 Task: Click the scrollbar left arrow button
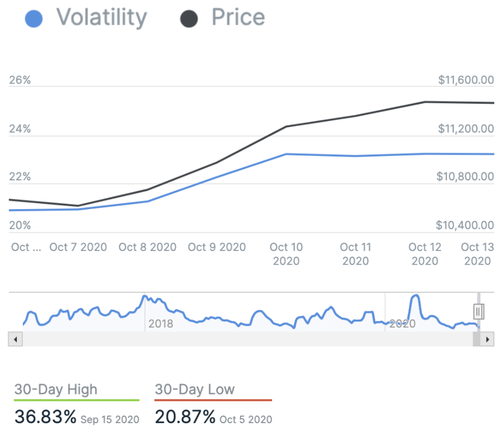click(15, 340)
